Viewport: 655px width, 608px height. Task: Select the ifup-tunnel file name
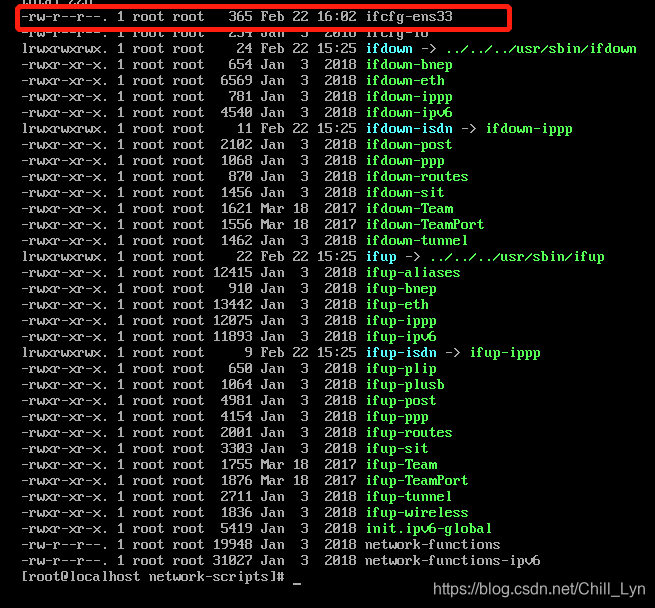(x=409, y=496)
